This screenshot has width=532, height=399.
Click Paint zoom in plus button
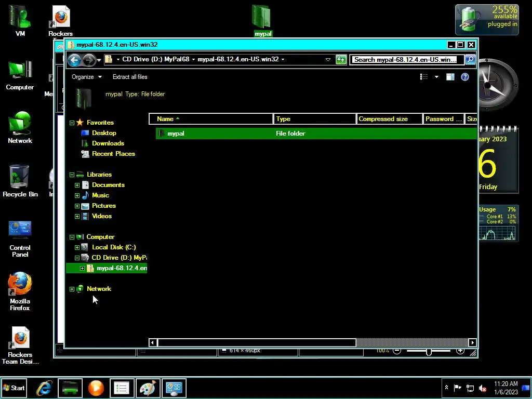460,351
